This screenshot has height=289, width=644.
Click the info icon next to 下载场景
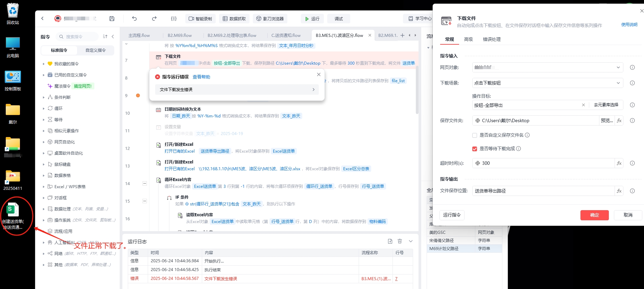pyautogui.click(x=632, y=83)
